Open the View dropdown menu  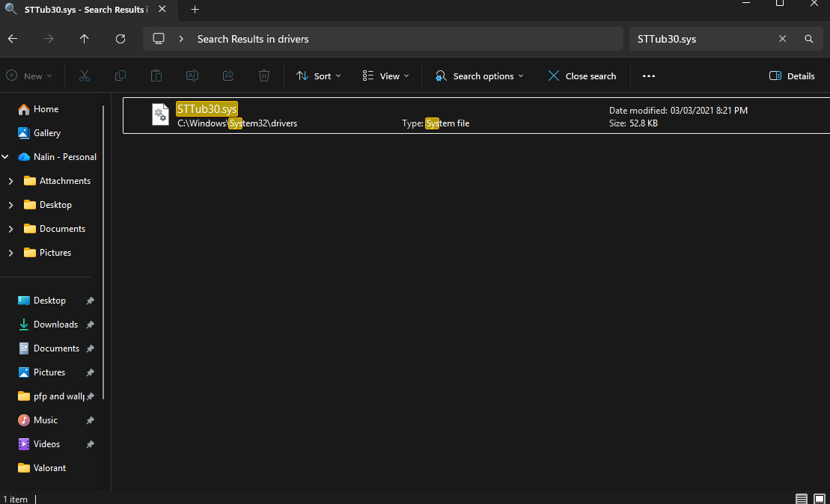tap(386, 76)
